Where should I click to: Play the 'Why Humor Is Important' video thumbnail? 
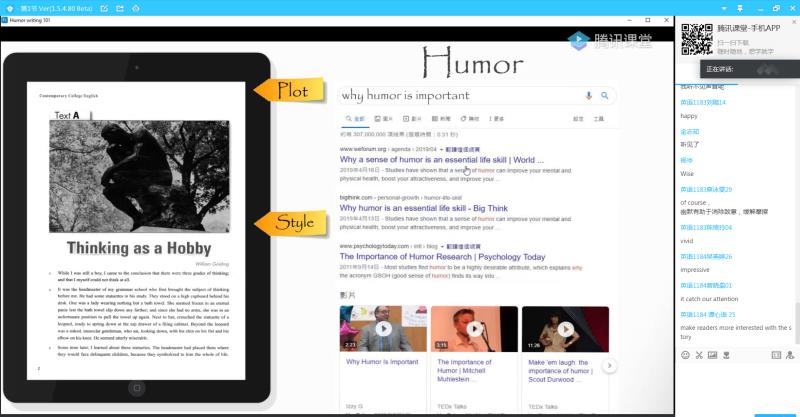pos(382,328)
